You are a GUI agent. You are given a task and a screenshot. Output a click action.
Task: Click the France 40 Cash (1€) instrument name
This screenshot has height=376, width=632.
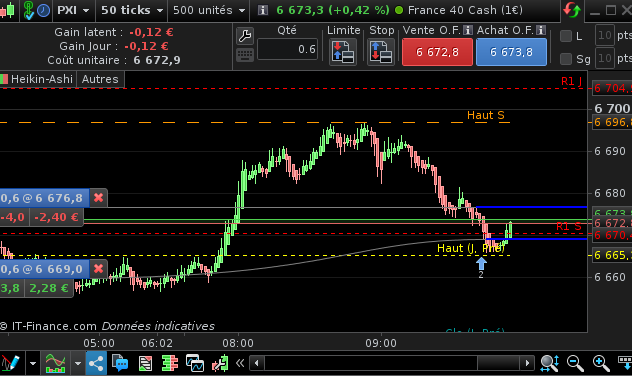click(x=465, y=10)
